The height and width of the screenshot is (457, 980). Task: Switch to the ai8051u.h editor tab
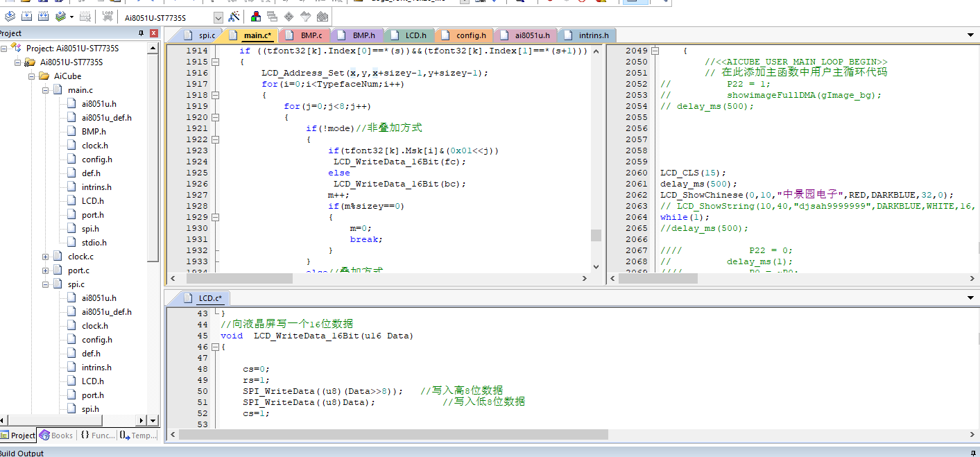[524, 35]
